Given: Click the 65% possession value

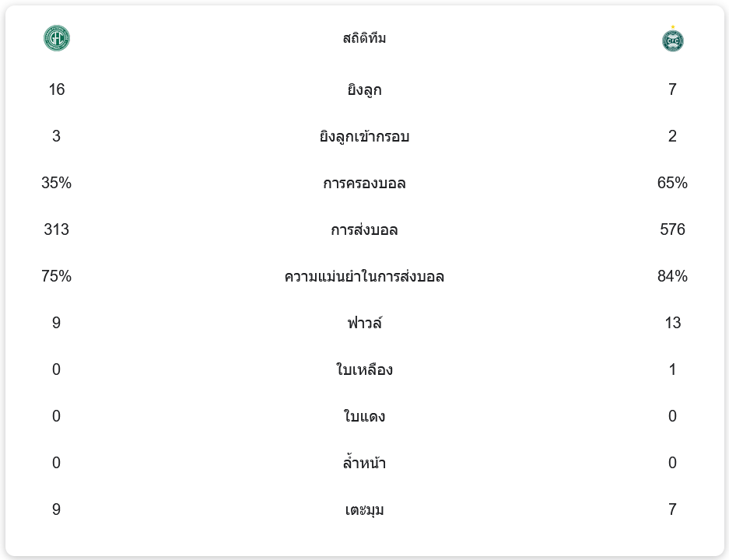Looking at the screenshot, I should [x=672, y=183].
